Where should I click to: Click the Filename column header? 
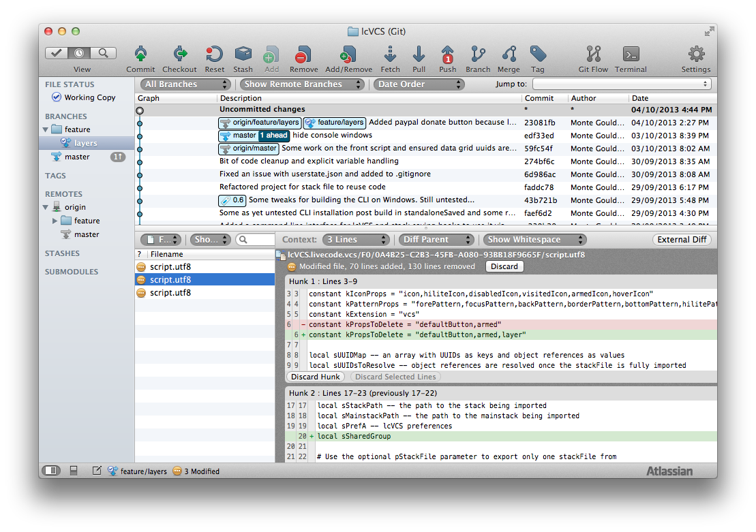click(211, 254)
